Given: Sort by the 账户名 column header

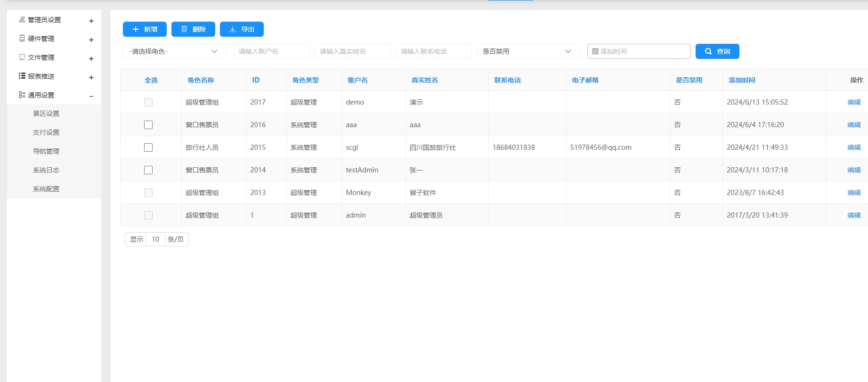Looking at the screenshot, I should [357, 80].
